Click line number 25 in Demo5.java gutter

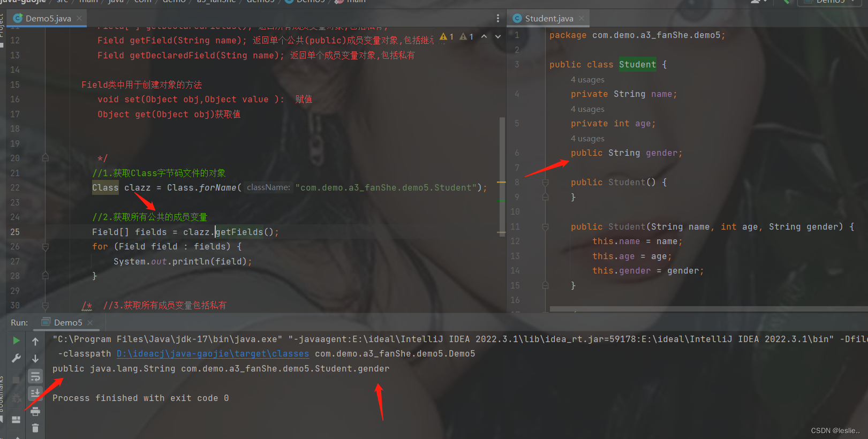(x=15, y=232)
